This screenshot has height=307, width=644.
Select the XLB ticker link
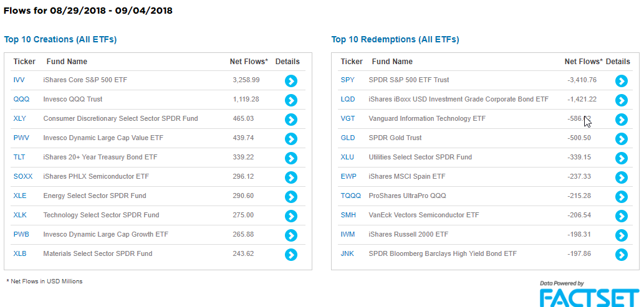click(x=20, y=253)
